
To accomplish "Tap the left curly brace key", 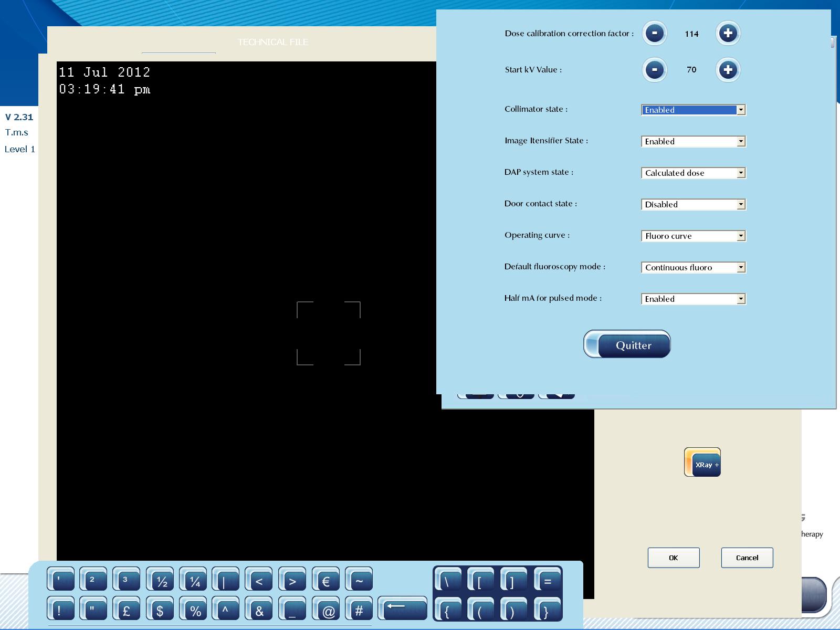I will click(x=448, y=610).
